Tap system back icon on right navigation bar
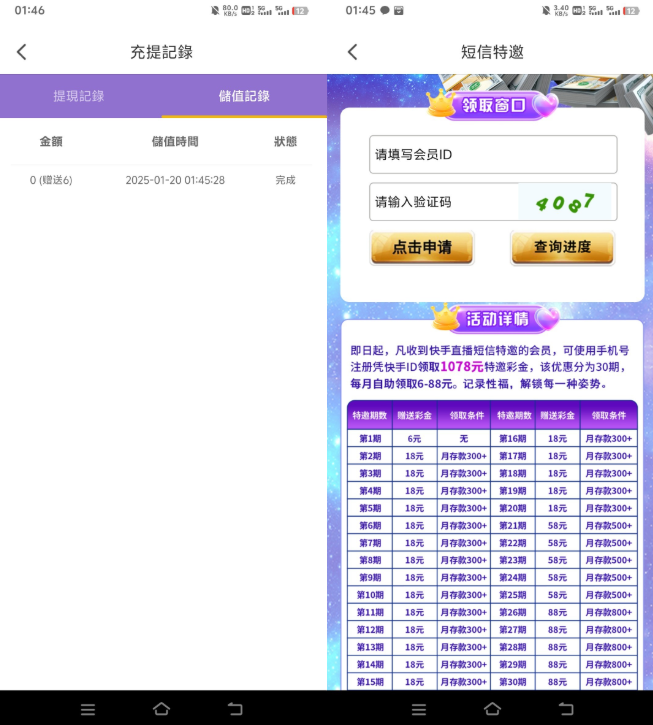This screenshot has height=725, width=653. [564, 709]
